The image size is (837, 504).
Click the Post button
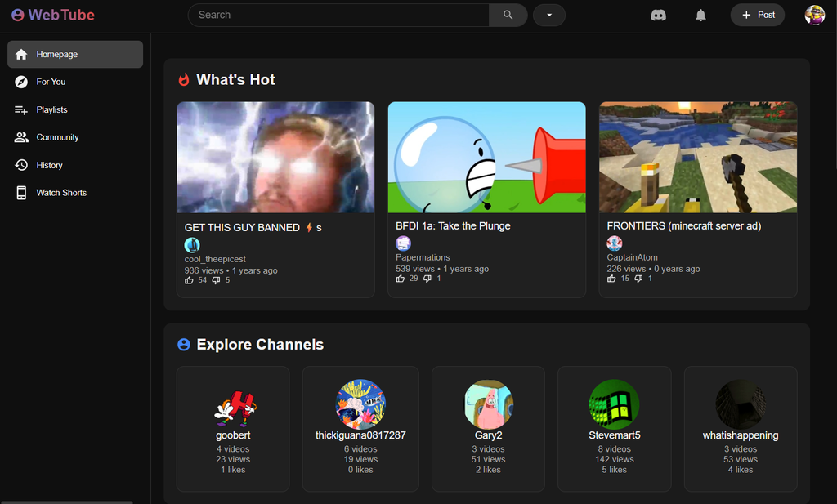pos(757,15)
